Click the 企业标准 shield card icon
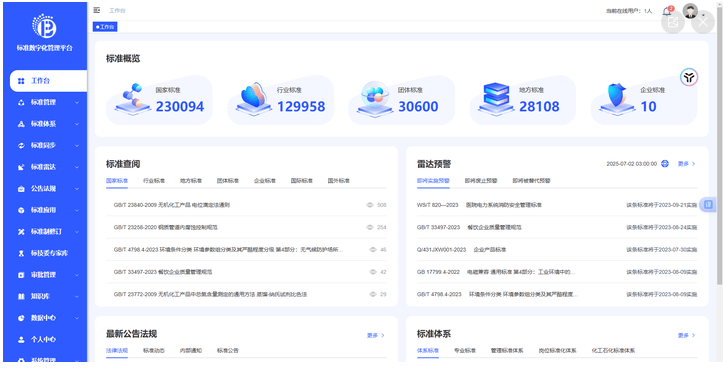This screenshot has width=723, height=370. coord(616,99)
